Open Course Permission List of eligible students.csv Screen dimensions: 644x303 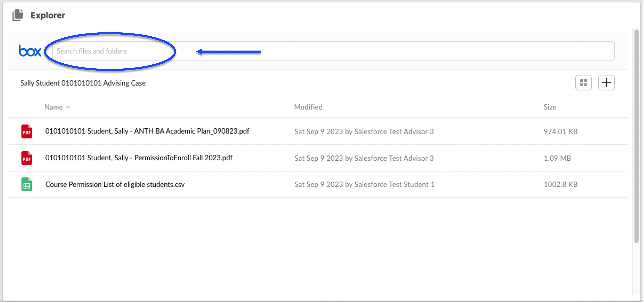pos(115,184)
